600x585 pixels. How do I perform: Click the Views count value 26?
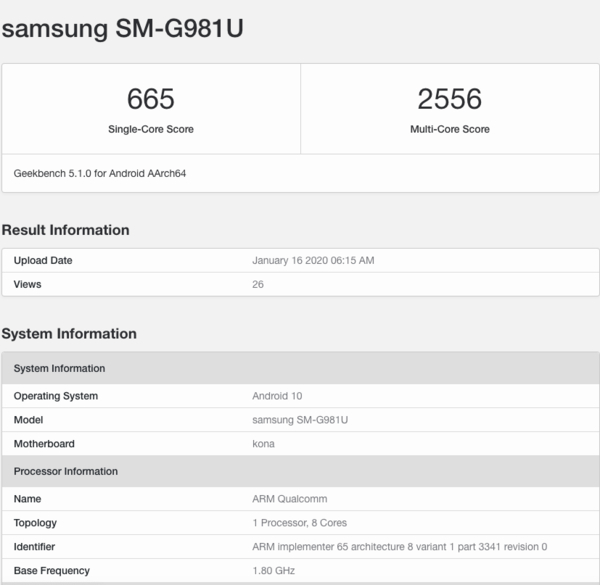(258, 284)
